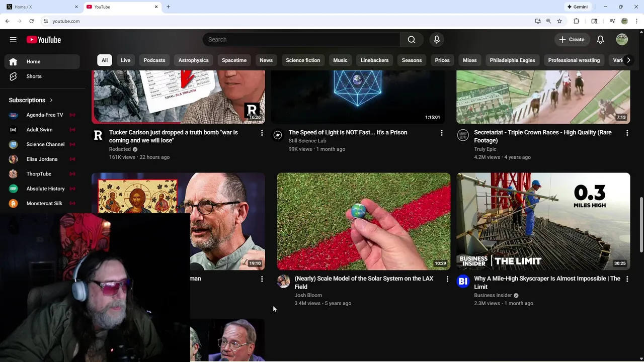The width and height of the screenshot is (644, 362).
Task: Play the 0.3 Miles High skyscraper thumbnail
Action: (x=543, y=221)
